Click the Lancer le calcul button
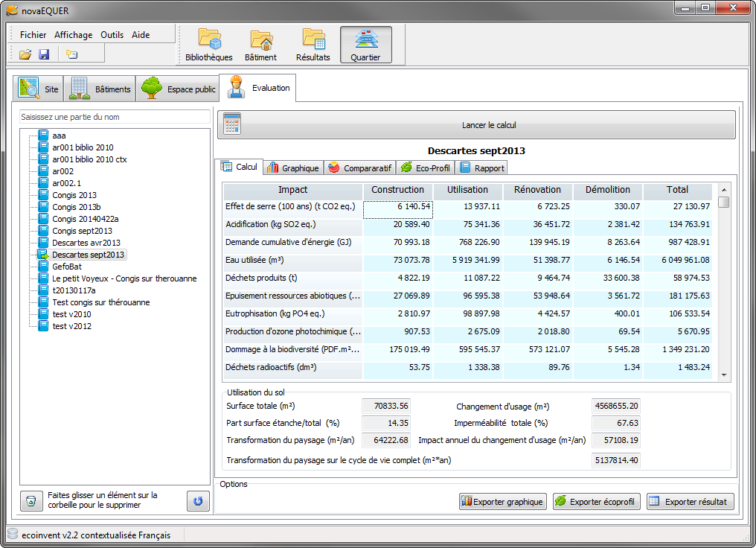The image size is (756, 548). (x=476, y=125)
